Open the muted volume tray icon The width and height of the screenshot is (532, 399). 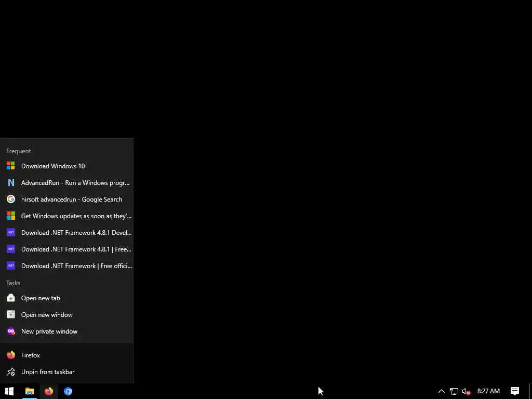click(x=466, y=391)
